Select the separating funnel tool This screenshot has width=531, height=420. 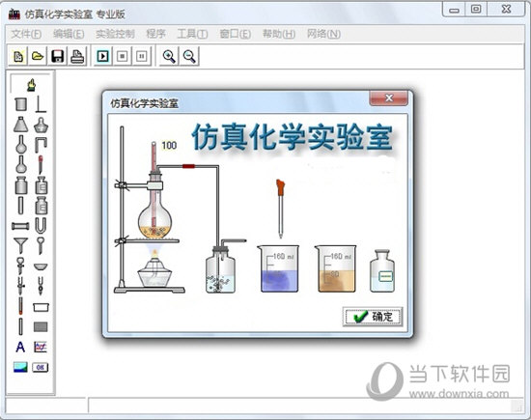tap(21, 266)
